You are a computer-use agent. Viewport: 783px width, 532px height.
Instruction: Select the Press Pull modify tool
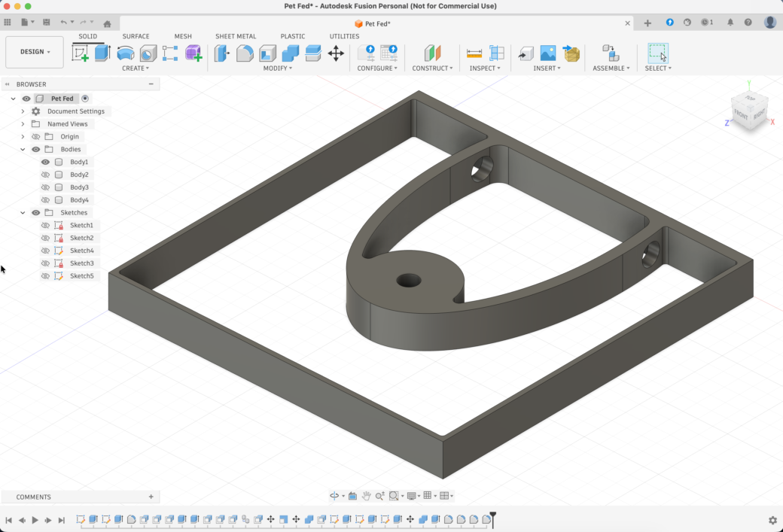(x=222, y=53)
